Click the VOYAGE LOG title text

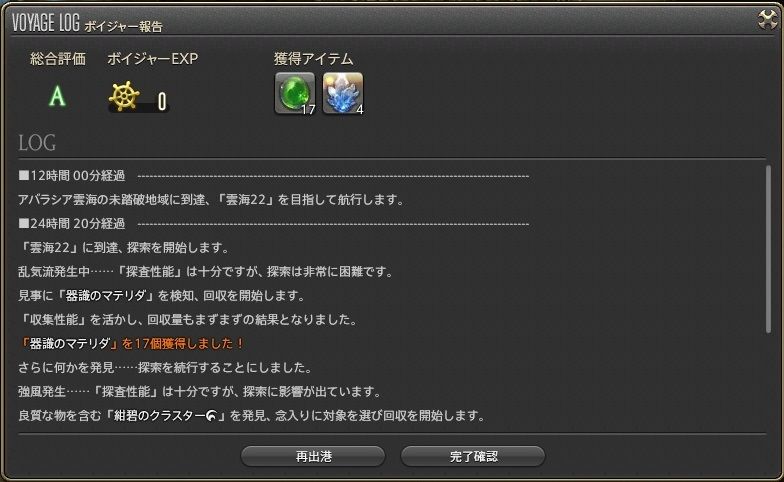46,23
